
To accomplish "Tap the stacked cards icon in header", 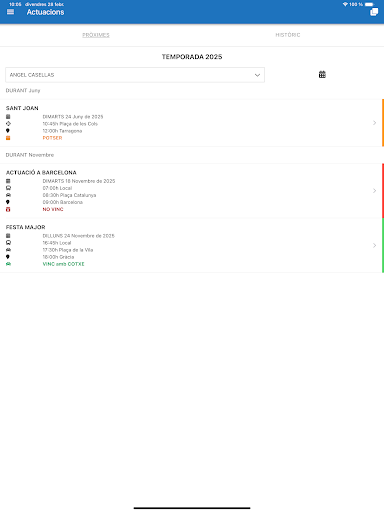I will pos(374,12).
